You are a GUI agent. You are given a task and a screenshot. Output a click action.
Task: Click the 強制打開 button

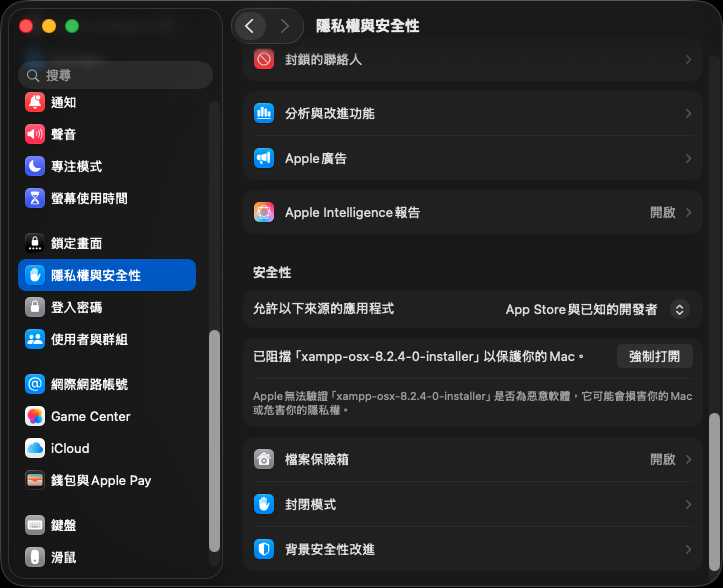tap(654, 356)
